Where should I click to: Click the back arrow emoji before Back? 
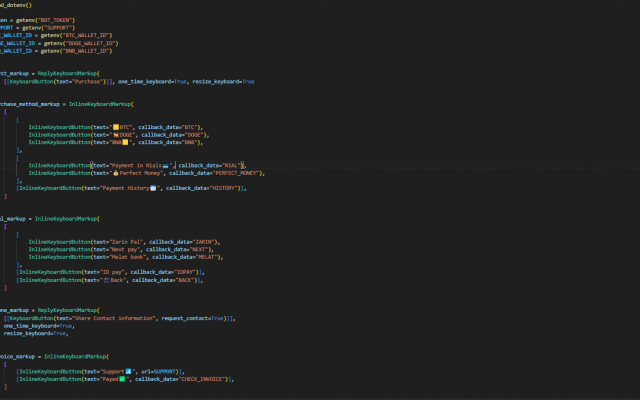[x=107, y=280]
